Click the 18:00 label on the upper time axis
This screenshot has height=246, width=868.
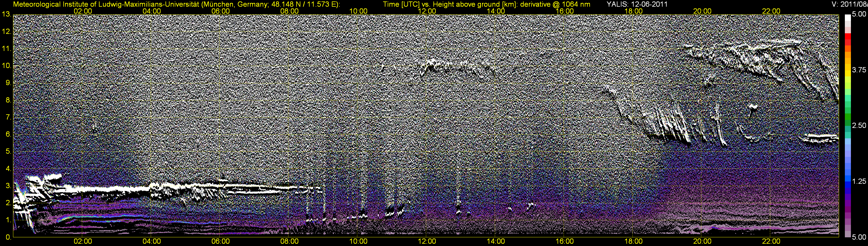(633, 11)
